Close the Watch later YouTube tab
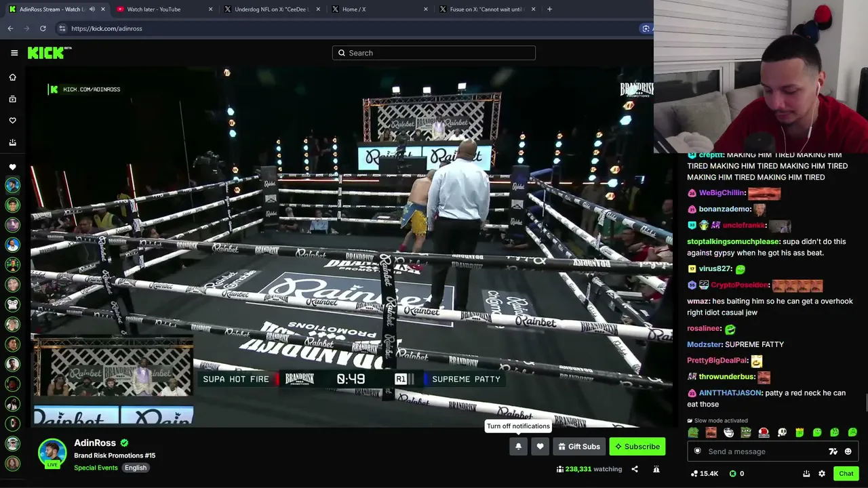The image size is (868, 488). [210, 9]
